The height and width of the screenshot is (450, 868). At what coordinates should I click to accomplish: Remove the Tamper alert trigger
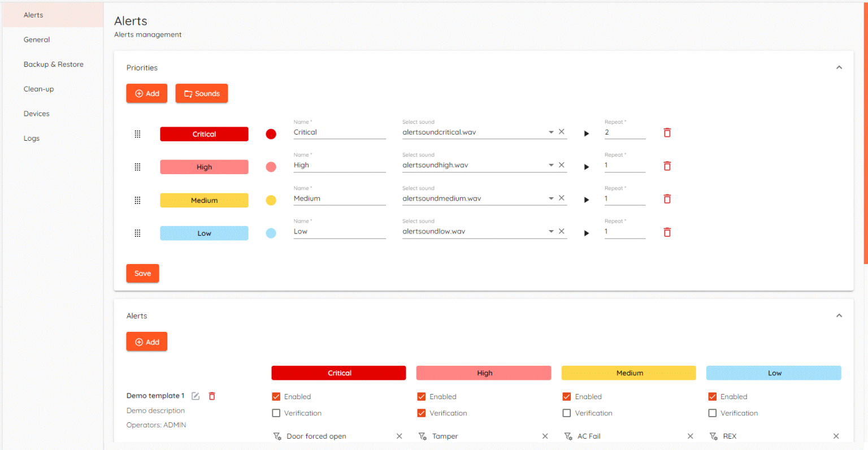[x=544, y=436]
